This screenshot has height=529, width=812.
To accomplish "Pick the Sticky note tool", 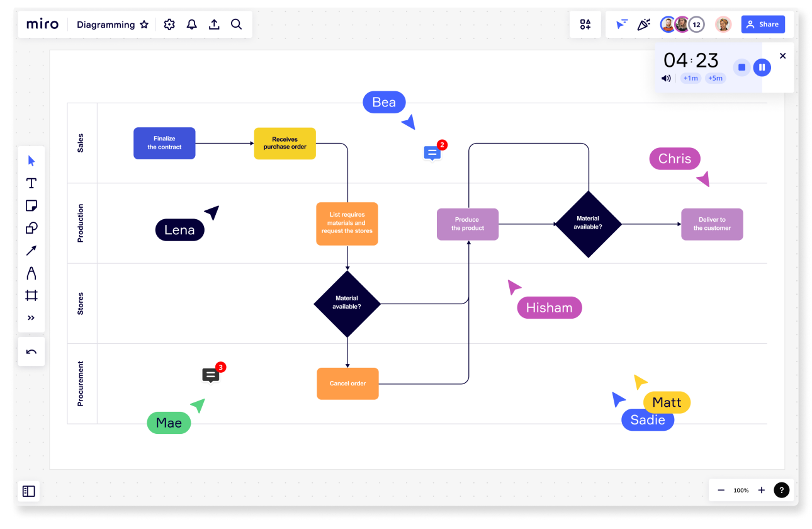I will click(x=31, y=205).
